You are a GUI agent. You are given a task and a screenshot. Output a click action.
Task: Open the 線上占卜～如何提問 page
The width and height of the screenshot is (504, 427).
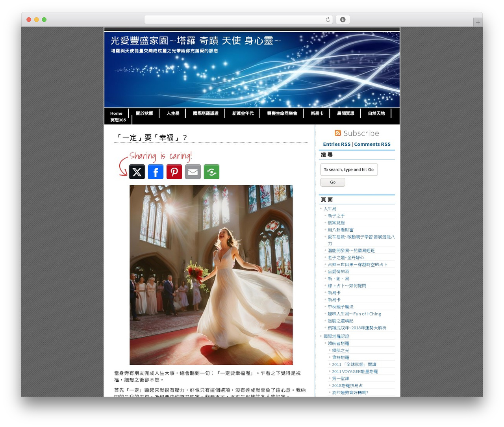pos(347,286)
